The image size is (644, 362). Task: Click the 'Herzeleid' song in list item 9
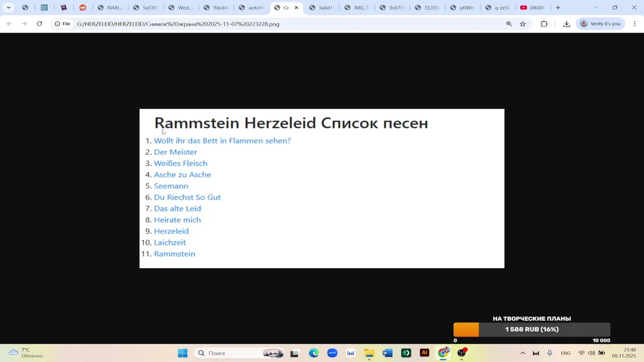pos(172,231)
